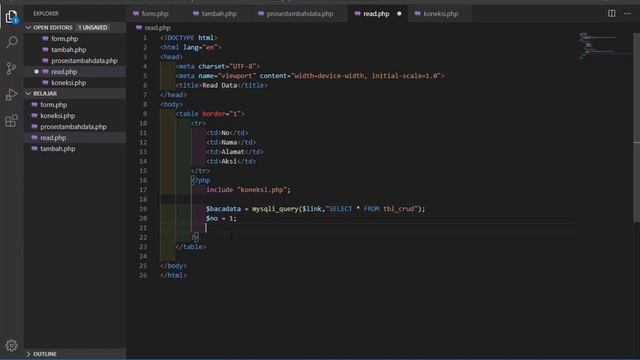This screenshot has height=360, width=640.
Task: Open the Source Control view
Action: pyautogui.click(x=11, y=68)
